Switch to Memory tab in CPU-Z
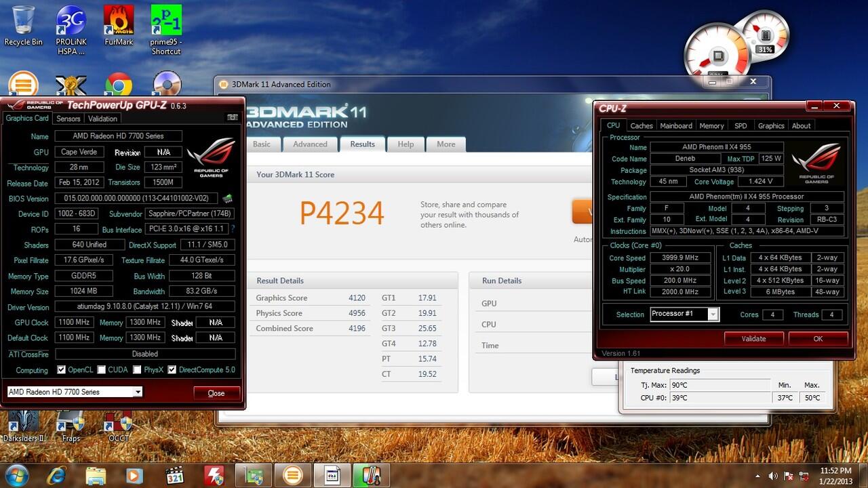The height and width of the screenshot is (488, 868). (711, 125)
